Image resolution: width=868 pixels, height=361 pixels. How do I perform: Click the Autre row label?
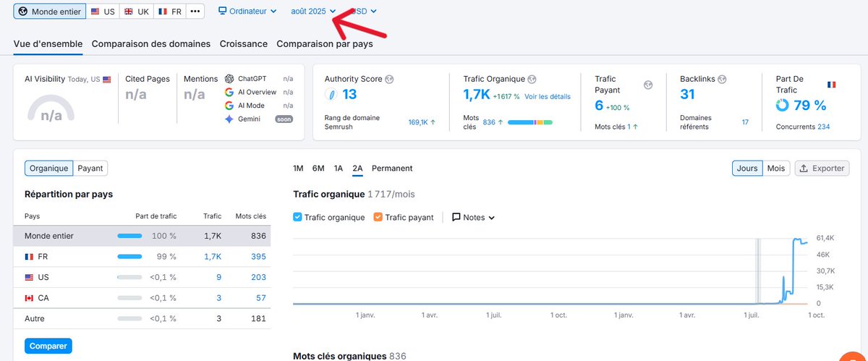(35, 318)
